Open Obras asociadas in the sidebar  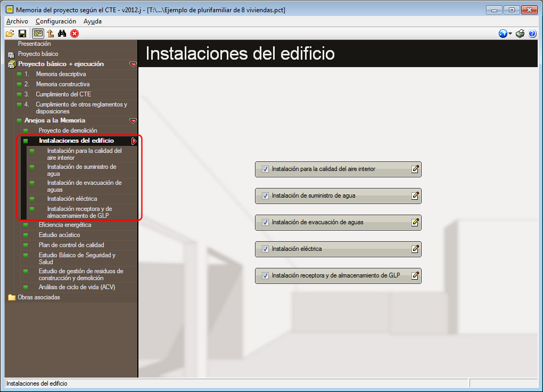[39, 297]
